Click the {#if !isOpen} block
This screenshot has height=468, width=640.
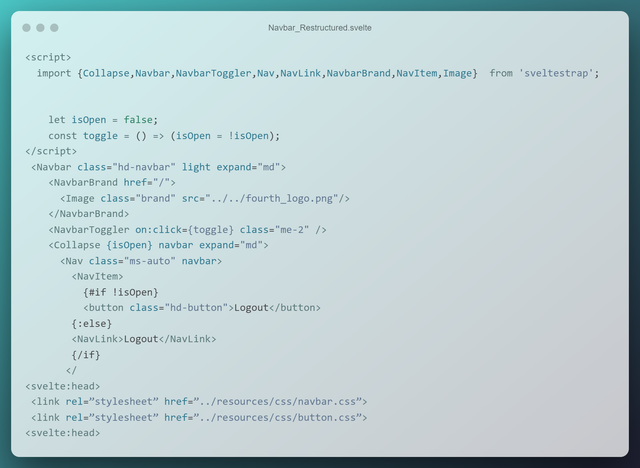tap(121, 293)
